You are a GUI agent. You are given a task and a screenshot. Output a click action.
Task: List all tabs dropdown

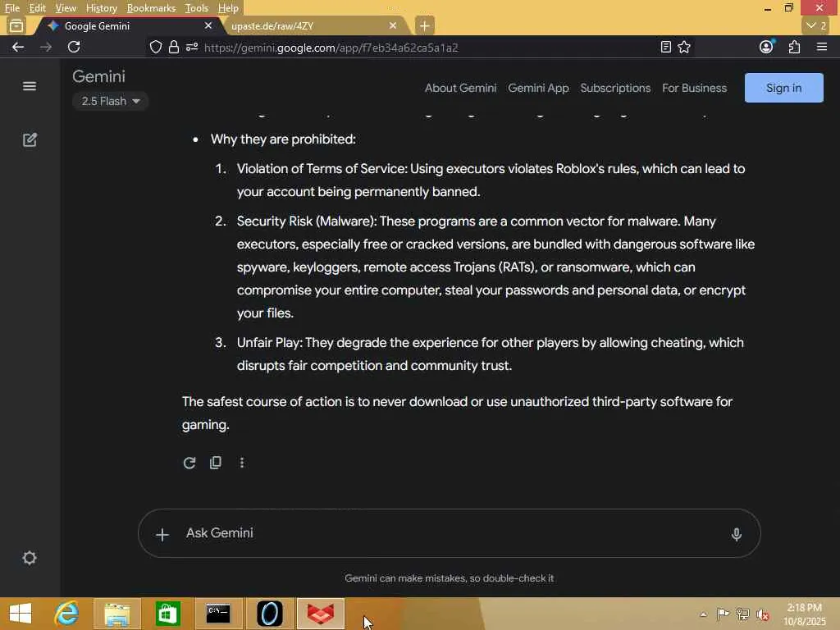pyautogui.click(x=816, y=25)
